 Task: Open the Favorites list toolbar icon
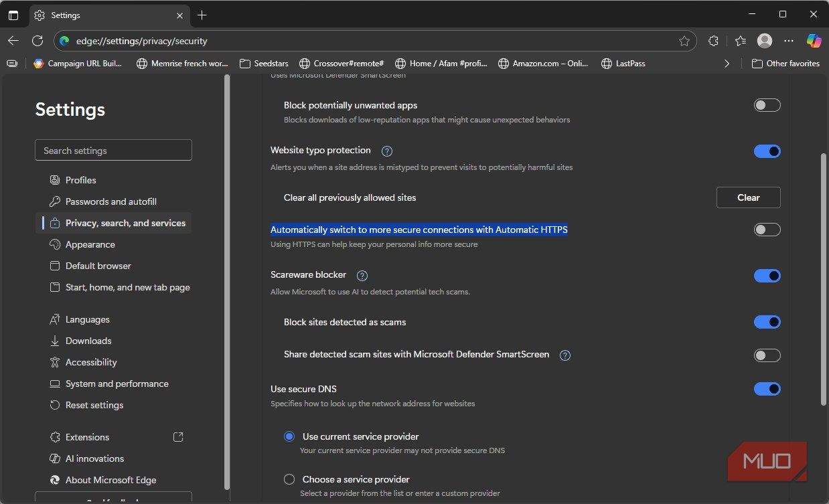pos(740,41)
